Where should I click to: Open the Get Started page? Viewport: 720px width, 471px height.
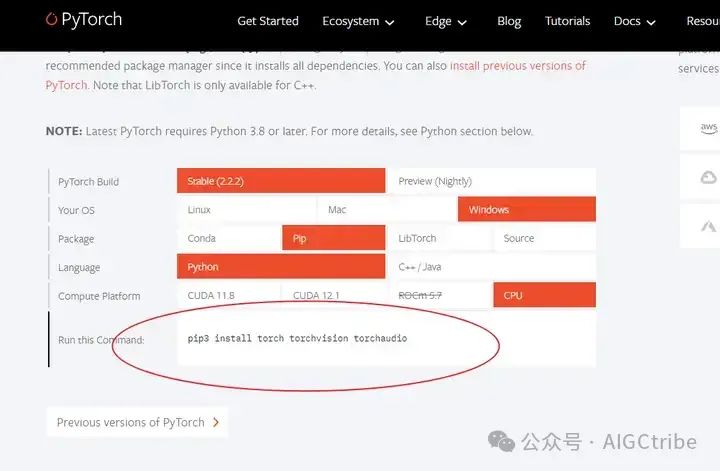(x=267, y=21)
